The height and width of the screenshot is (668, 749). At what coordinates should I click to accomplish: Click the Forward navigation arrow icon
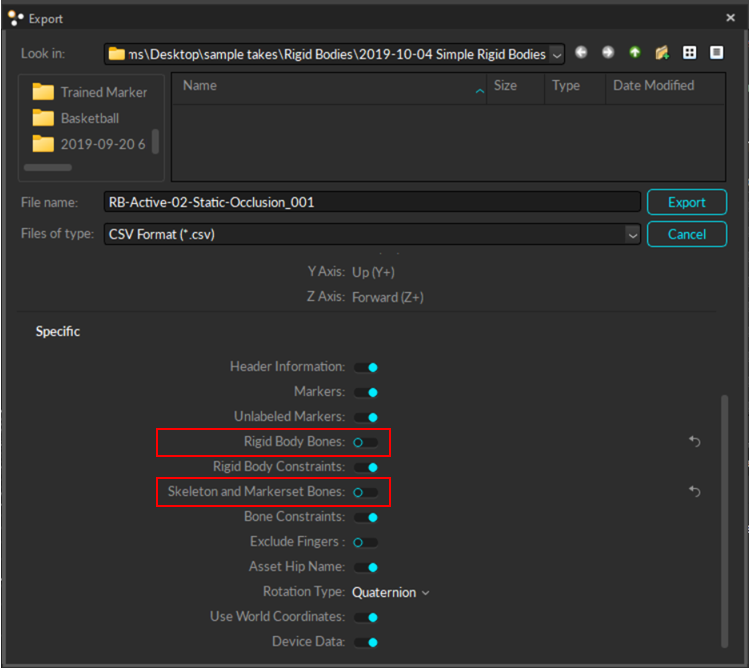[x=608, y=53]
